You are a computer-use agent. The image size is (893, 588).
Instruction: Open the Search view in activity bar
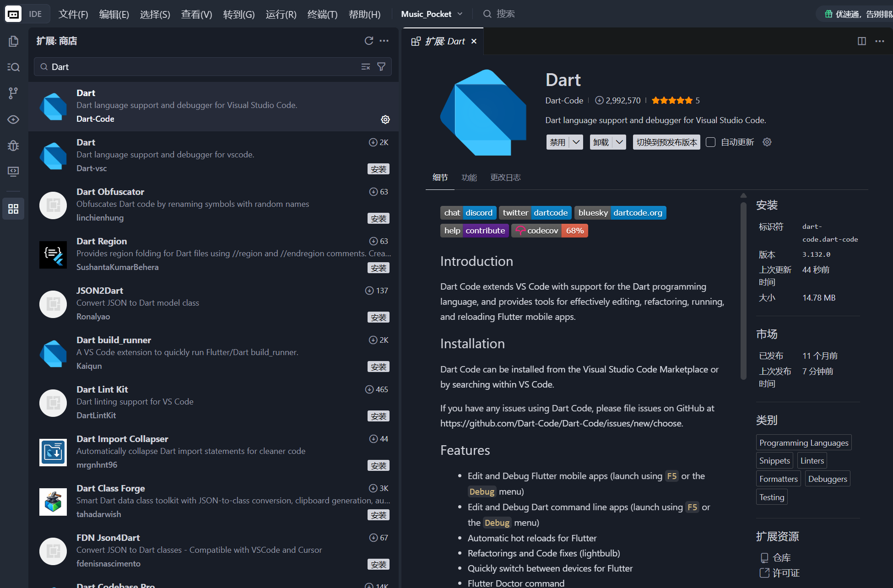13,67
